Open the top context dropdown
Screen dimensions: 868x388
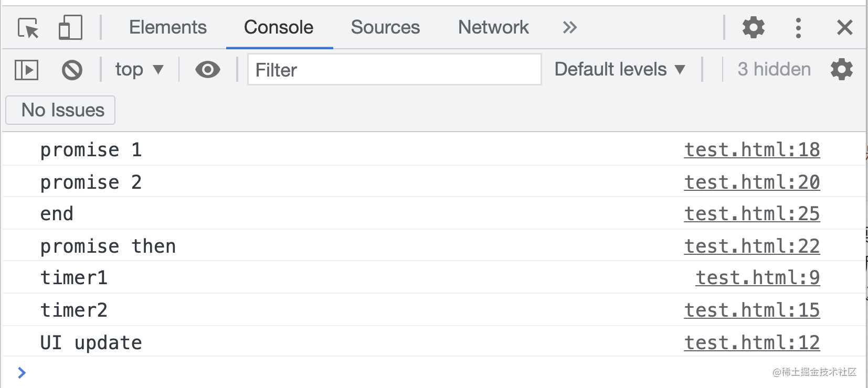[139, 69]
